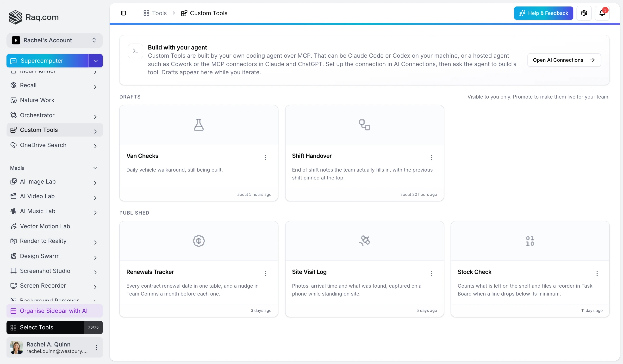Expand the AI Image Lab chevron
Image resolution: width=623 pixels, height=364 pixels.
pyautogui.click(x=95, y=183)
